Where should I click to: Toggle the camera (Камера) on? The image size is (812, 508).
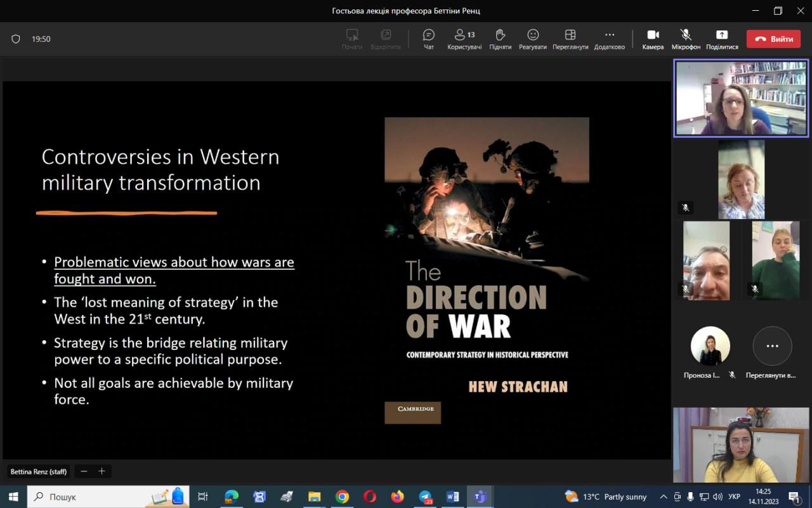653,39
